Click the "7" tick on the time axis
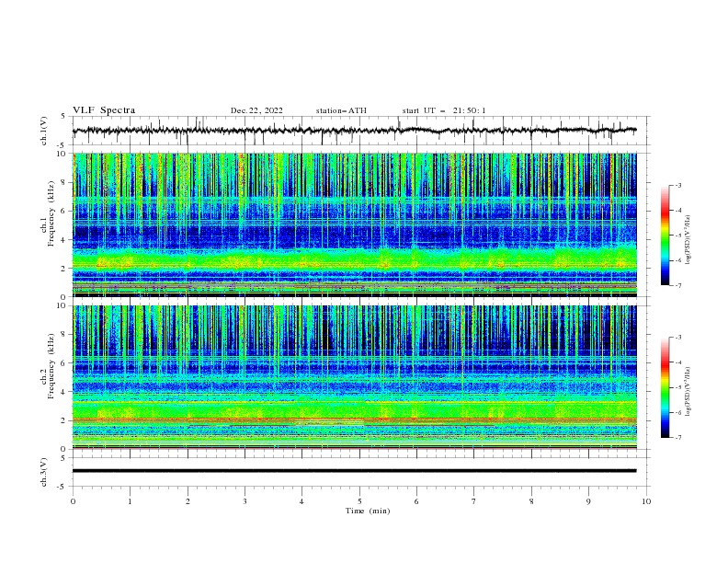The width and height of the screenshot is (728, 563). 474,501
